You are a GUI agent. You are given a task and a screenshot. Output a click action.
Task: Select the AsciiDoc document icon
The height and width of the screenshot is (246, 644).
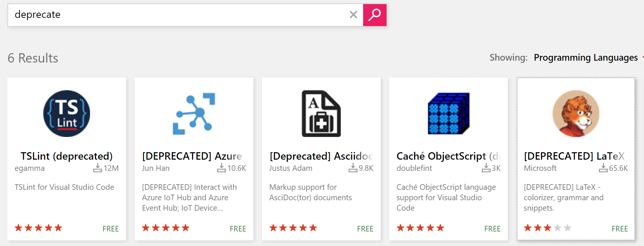pyautogui.click(x=321, y=114)
